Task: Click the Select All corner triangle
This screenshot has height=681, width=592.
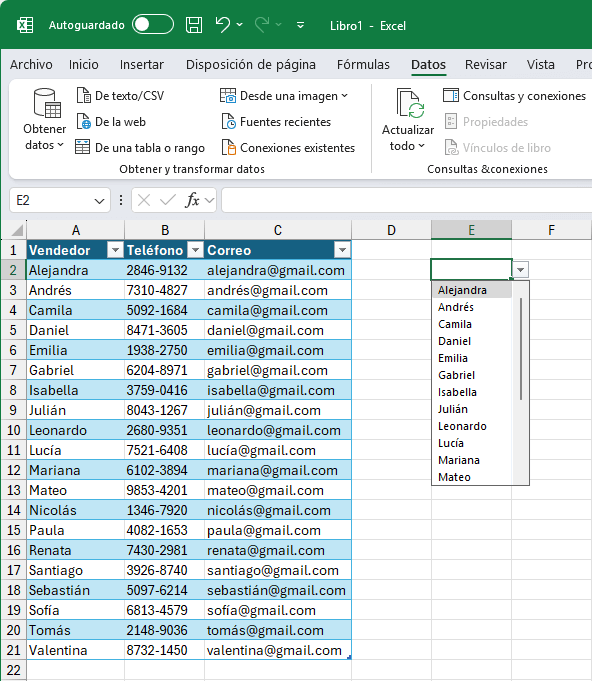Action: [x=17, y=229]
